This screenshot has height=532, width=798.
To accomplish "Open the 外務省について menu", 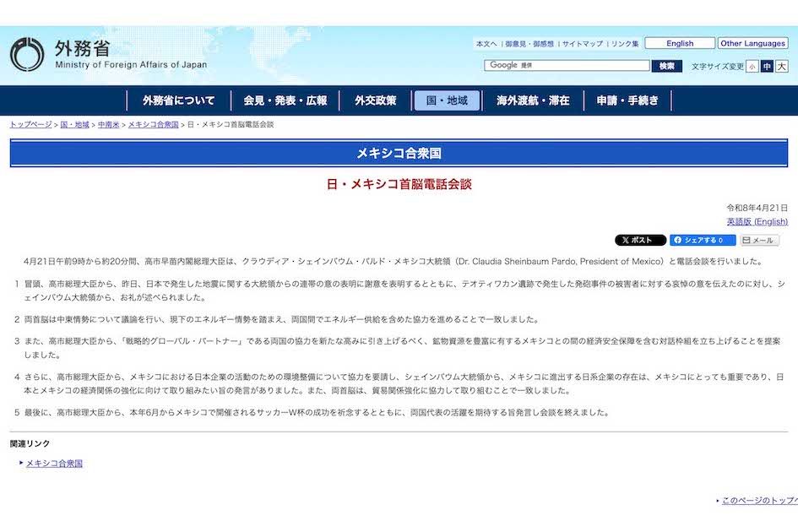I will click(179, 99).
